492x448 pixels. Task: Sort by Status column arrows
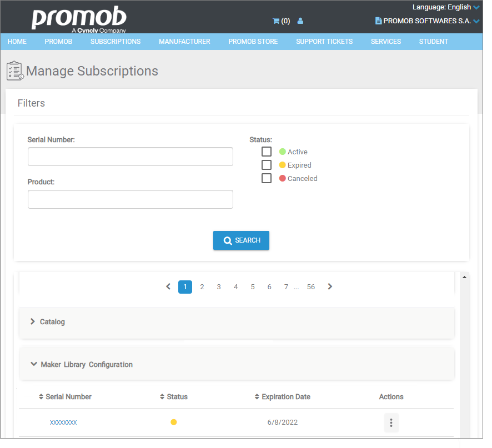pyautogui.click(x=162, y=396)
